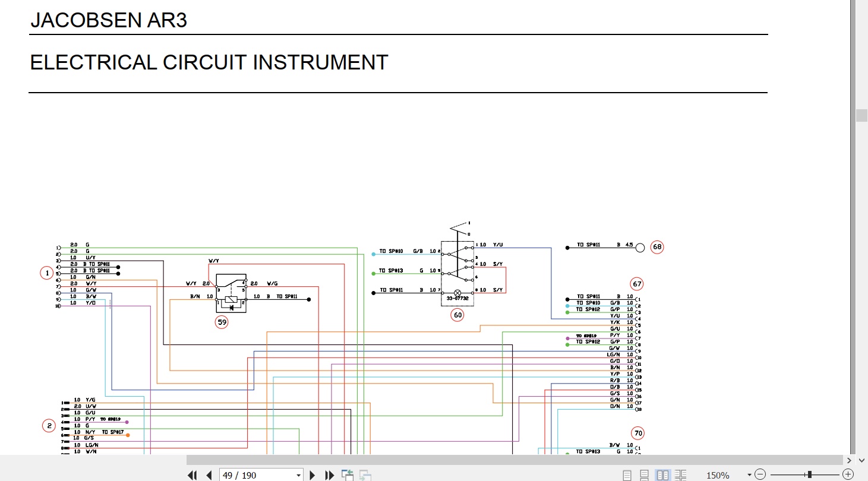The height and width of the screenshot is (481, 868).
Task: Click the G/S wire label on connector 67
Action: (615, 393)
